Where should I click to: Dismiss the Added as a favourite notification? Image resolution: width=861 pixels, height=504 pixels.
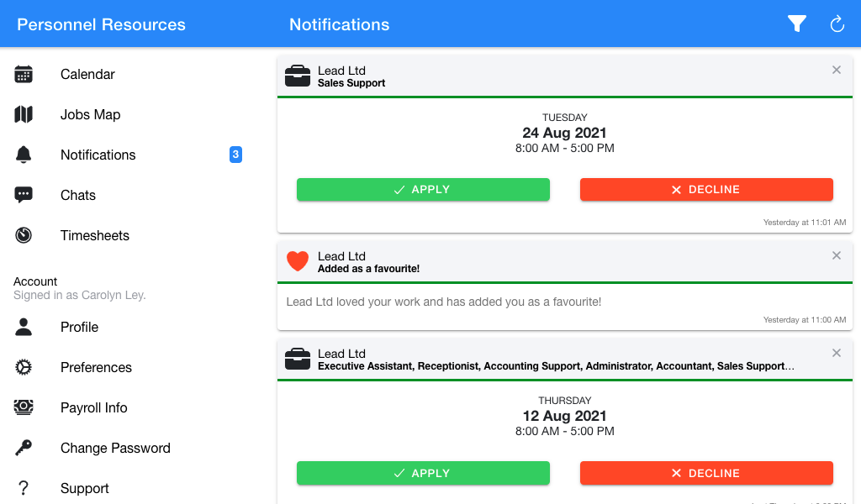click(837, 255)
